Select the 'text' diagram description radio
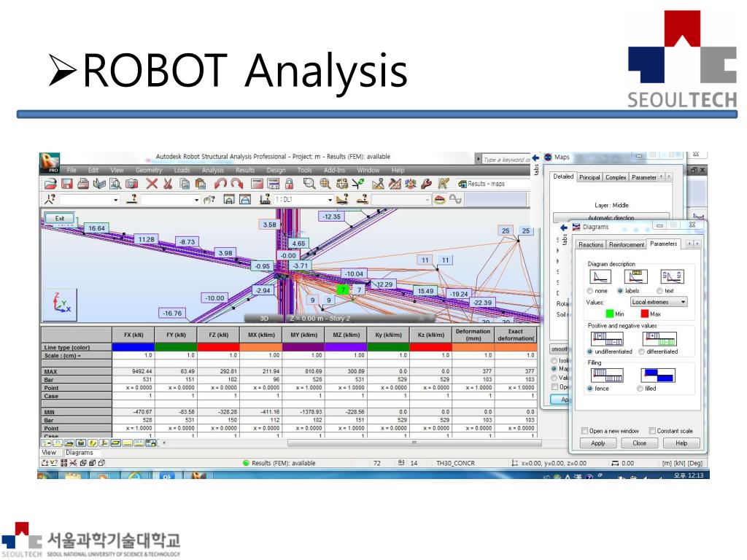The image size is (747, 560). point(659,291)
